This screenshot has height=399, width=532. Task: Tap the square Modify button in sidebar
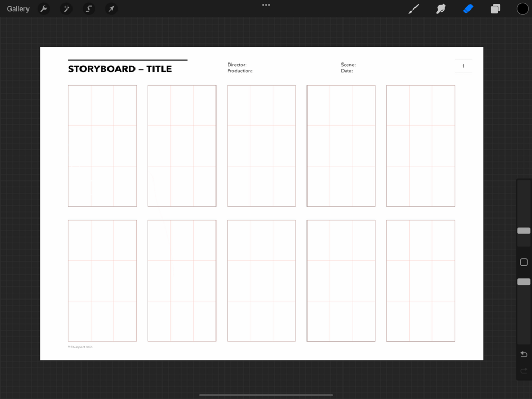(x=524, y=262)
